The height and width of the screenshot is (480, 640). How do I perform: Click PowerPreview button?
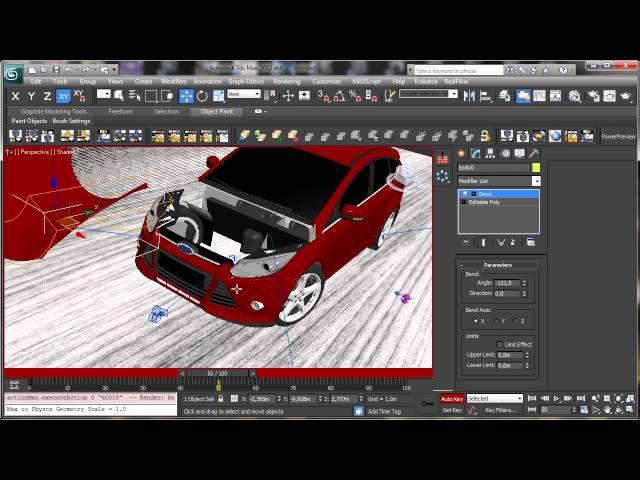click(618, 136)
